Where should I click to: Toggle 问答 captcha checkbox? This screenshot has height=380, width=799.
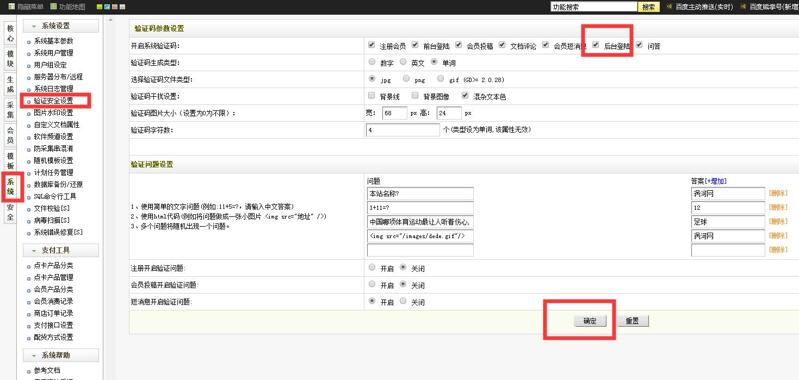[639, 45]
